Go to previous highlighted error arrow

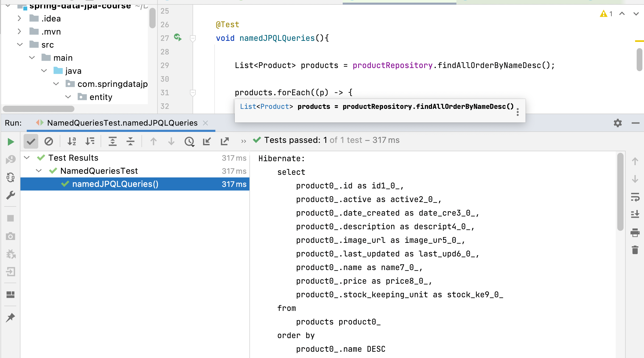coord(622,14)
